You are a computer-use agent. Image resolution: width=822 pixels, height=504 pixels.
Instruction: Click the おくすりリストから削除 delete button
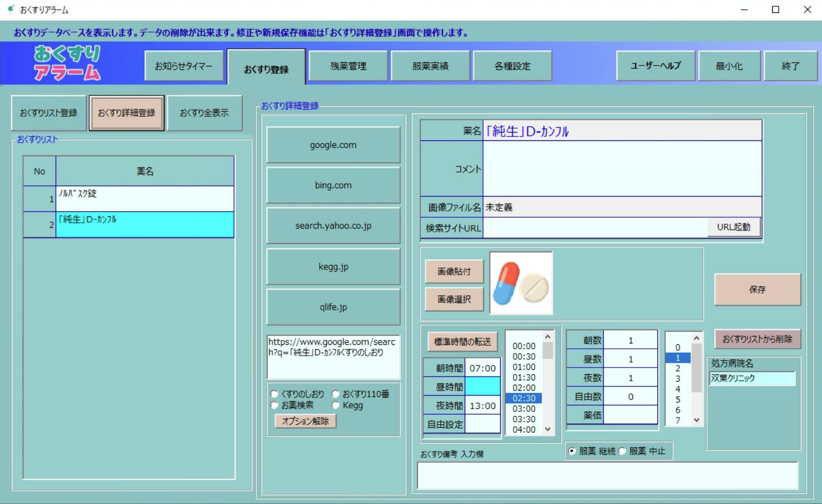click(x=757, y=339)
